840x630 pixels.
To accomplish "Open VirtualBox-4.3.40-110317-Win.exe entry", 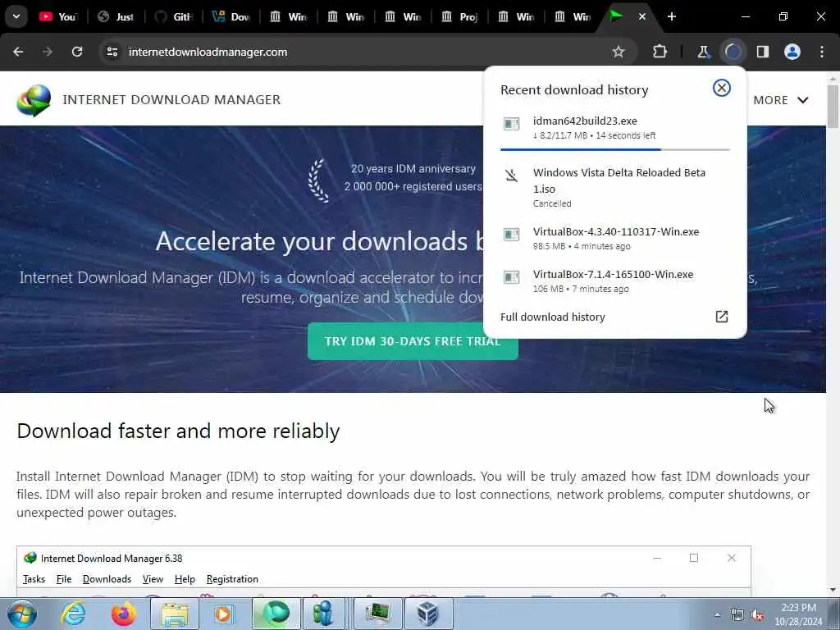I will pyautogui.click(x=615, y=239).
